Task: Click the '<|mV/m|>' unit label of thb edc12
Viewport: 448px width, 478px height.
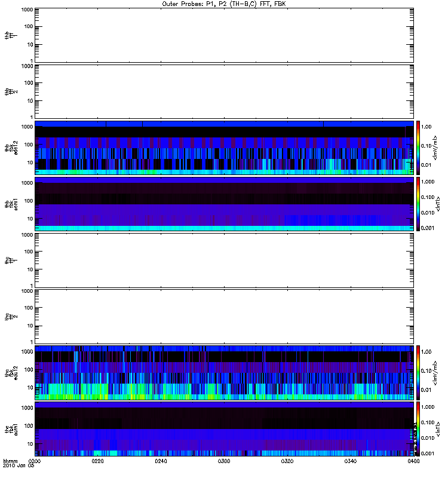Action: click(x=435, y=148)
